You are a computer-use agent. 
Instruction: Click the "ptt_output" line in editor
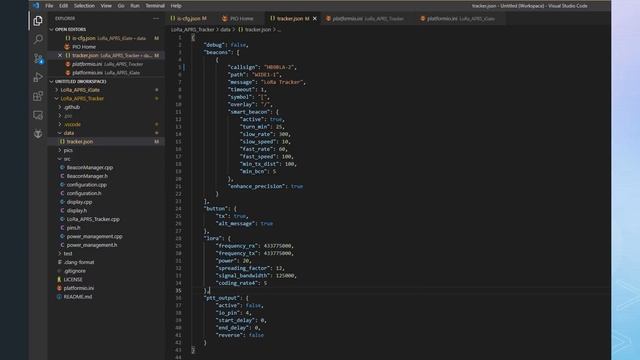[x=227, y=298]
